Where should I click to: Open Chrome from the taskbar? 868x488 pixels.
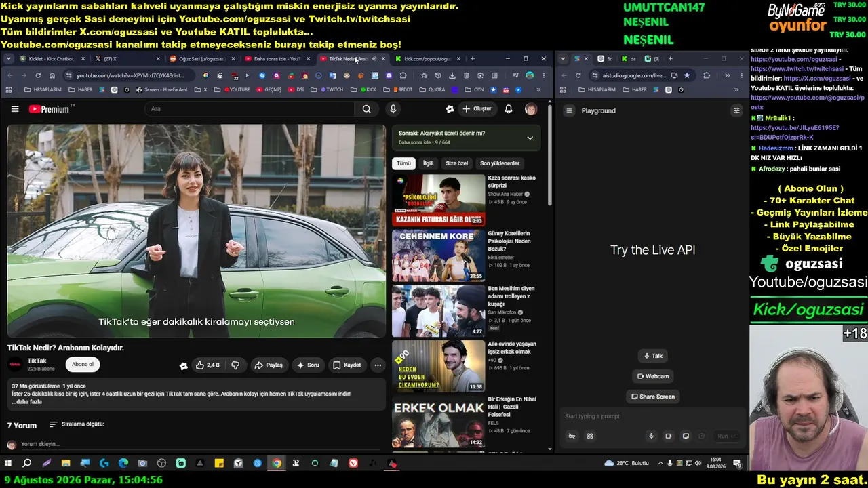point(277,464)
